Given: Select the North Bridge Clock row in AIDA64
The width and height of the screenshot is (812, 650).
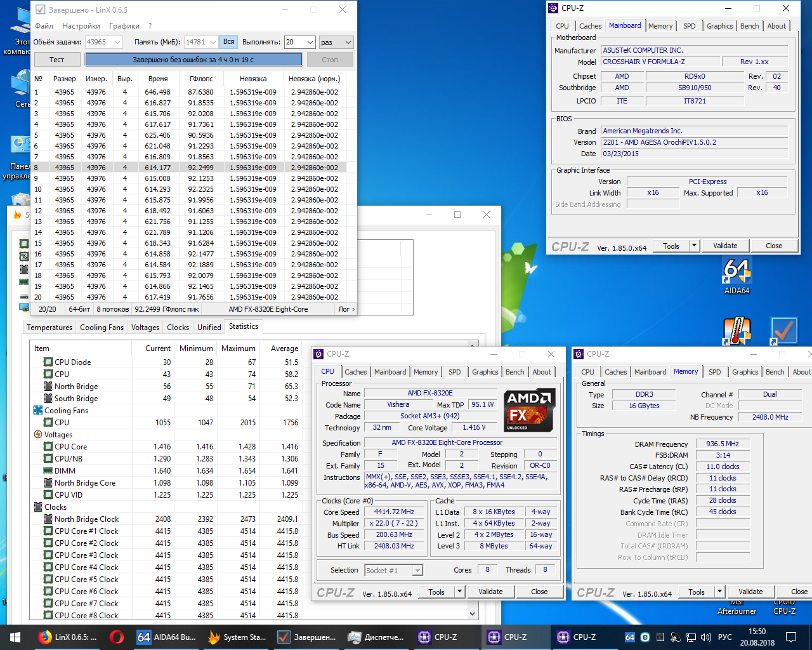Looking at the screenshot, I should (x=166, y=519).
